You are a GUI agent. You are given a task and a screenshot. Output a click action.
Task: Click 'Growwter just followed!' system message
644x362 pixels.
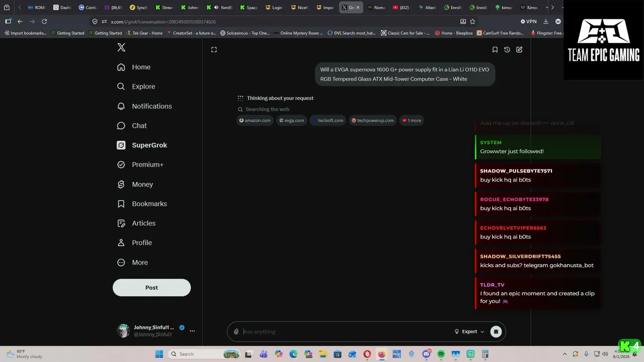click(538, 147)
